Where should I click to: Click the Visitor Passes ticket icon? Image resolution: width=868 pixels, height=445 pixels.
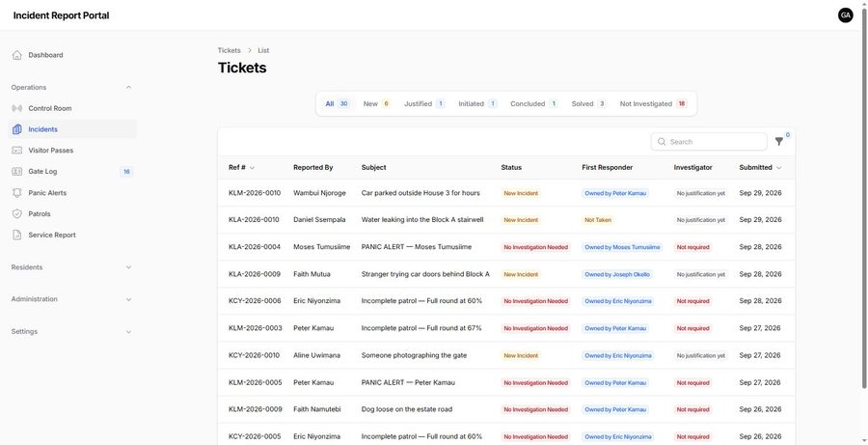point(17,151)
